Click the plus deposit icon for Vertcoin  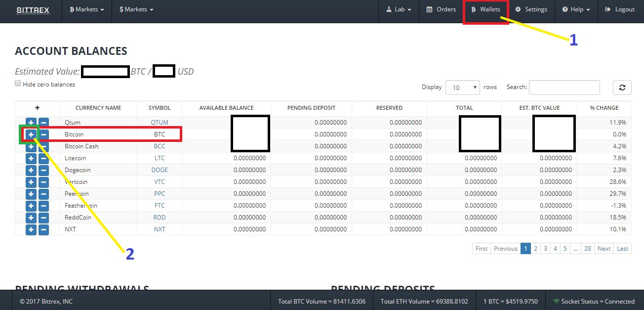31,182
